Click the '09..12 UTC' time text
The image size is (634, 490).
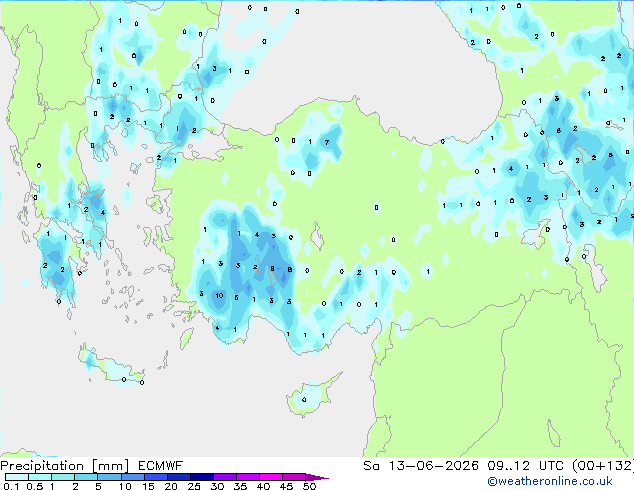click(x=526, y=466)
